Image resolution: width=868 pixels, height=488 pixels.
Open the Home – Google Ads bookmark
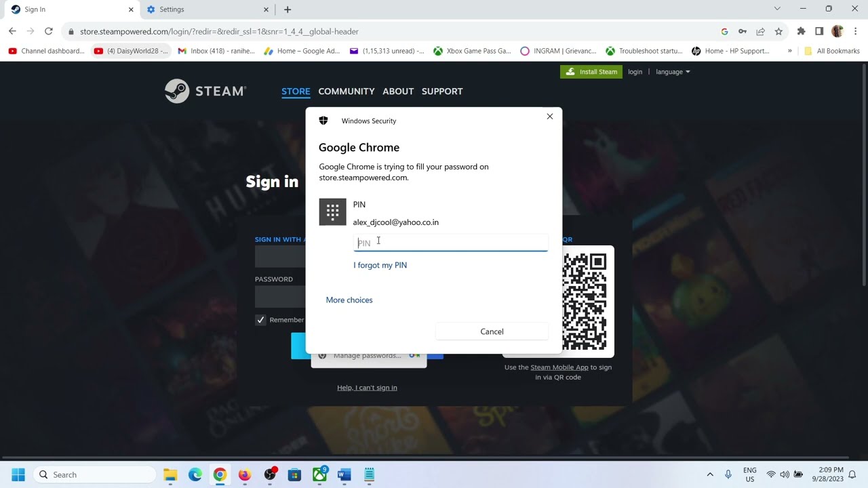[302, 51]
